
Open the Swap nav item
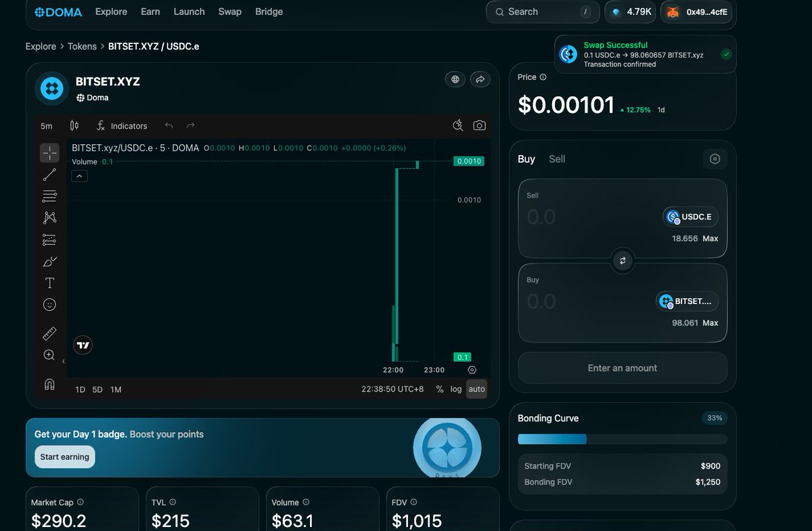(x=230, y=12)
